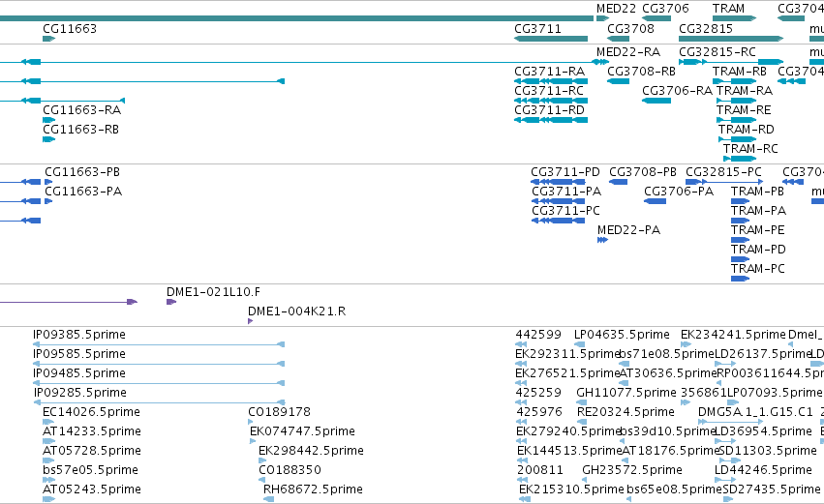Open transcript CG3711-RA
This screenshot has width=824, height=504.
coord(549,72)
